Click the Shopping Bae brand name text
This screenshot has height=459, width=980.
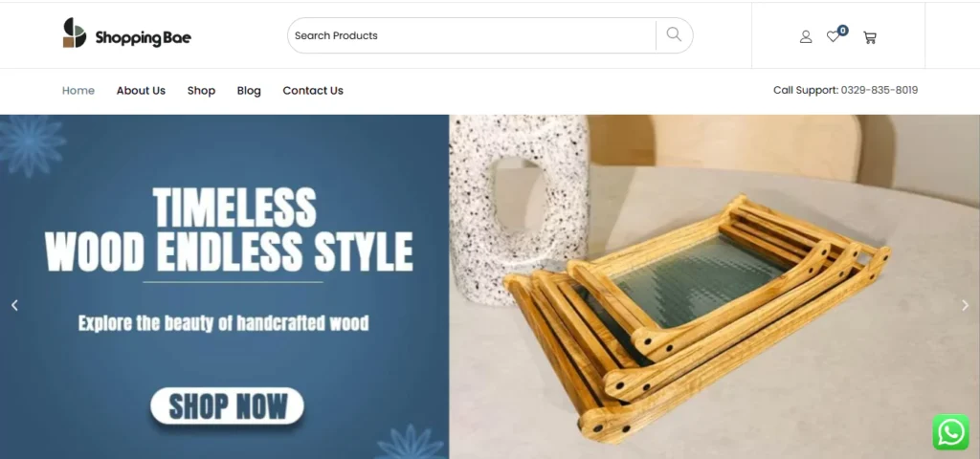point(144,37)
